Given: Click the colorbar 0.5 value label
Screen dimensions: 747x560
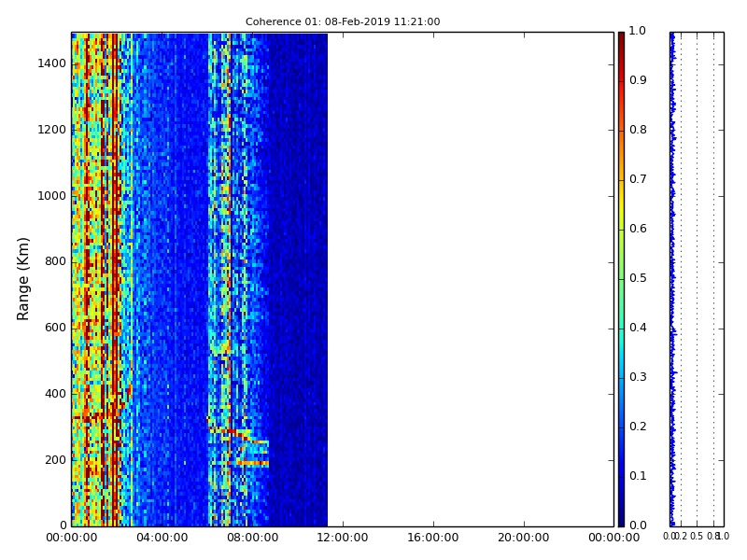Looking at the screenshot, I should pos(638,278).
